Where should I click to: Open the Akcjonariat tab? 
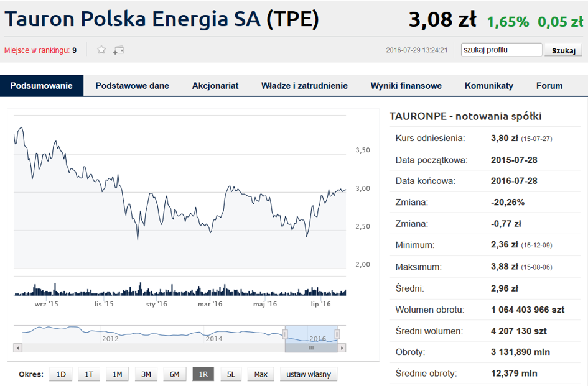click(x=215, y=86)
